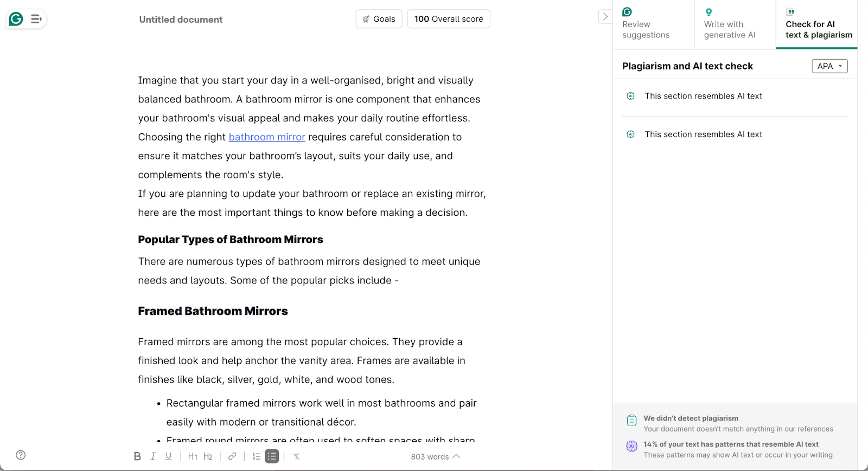Collapse the right sidebar with the chevron
868x471 pixels.
(x=605, y=17)
